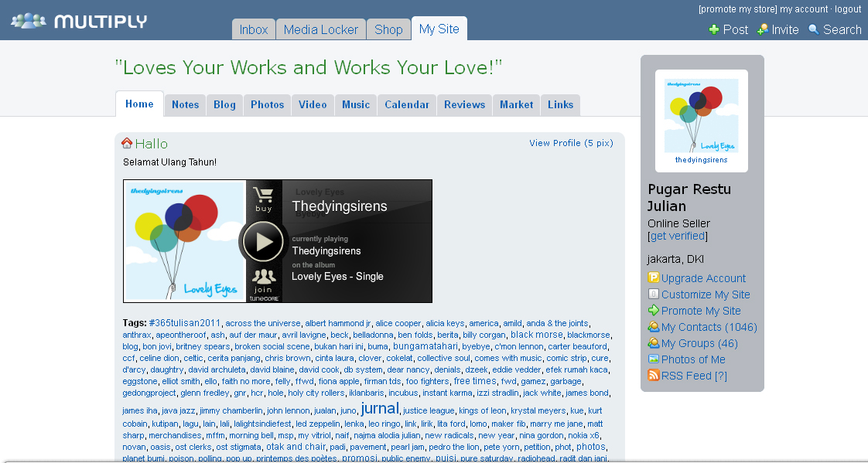Click the Upgrade Account icon
Image resolution: width=868 pixels, height=463 pixels.
pos(654,278)
